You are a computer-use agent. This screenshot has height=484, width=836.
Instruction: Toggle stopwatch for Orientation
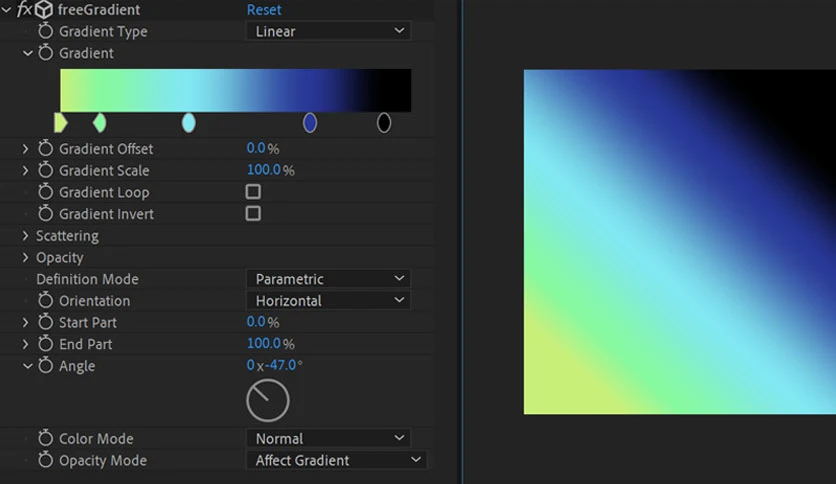click(x=45, y=301)
